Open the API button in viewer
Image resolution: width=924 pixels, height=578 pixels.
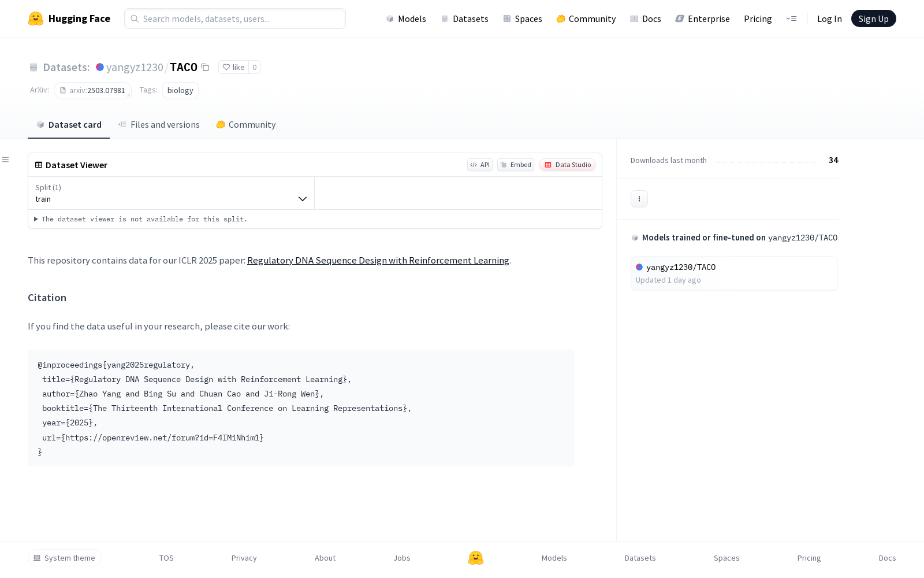click(x=480, y=165)
